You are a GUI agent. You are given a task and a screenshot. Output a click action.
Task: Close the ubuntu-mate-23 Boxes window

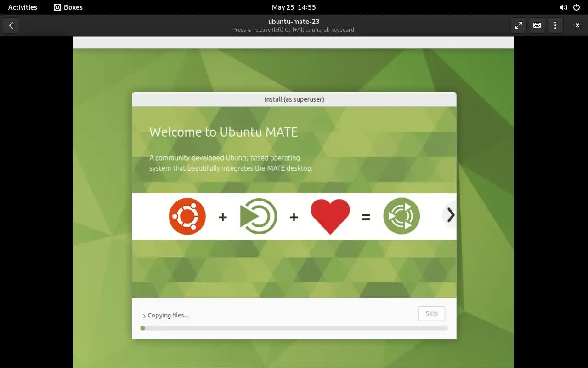(577, 25)
